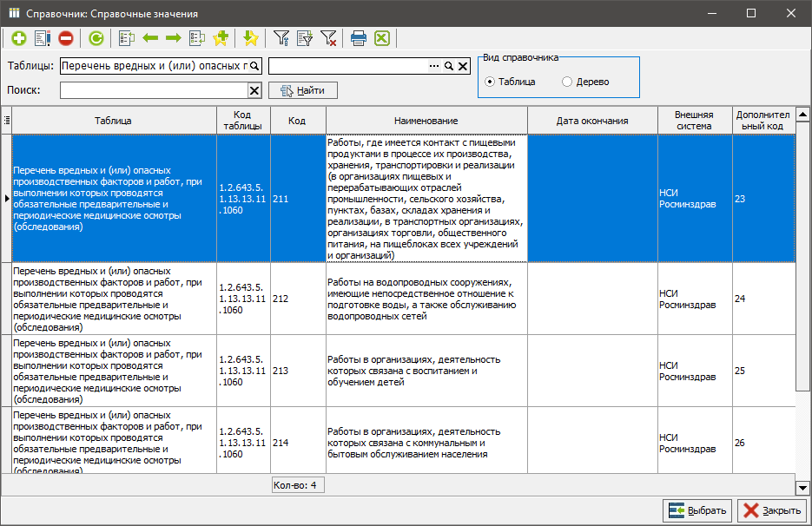Click highlighted 'Работы, где имеется контакт с пищевыми' cell

(426, 199)
